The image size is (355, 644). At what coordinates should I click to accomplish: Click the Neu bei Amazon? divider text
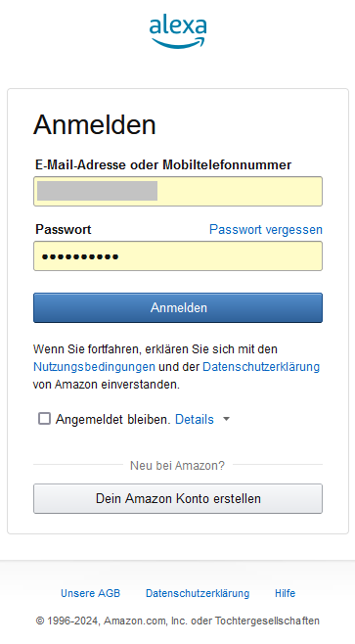tap(177, 465)
